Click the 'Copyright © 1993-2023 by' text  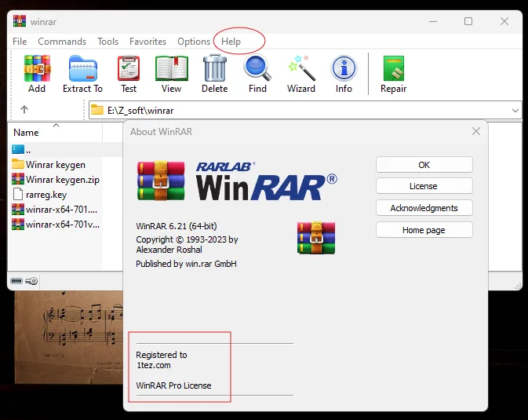pos(187,239)
